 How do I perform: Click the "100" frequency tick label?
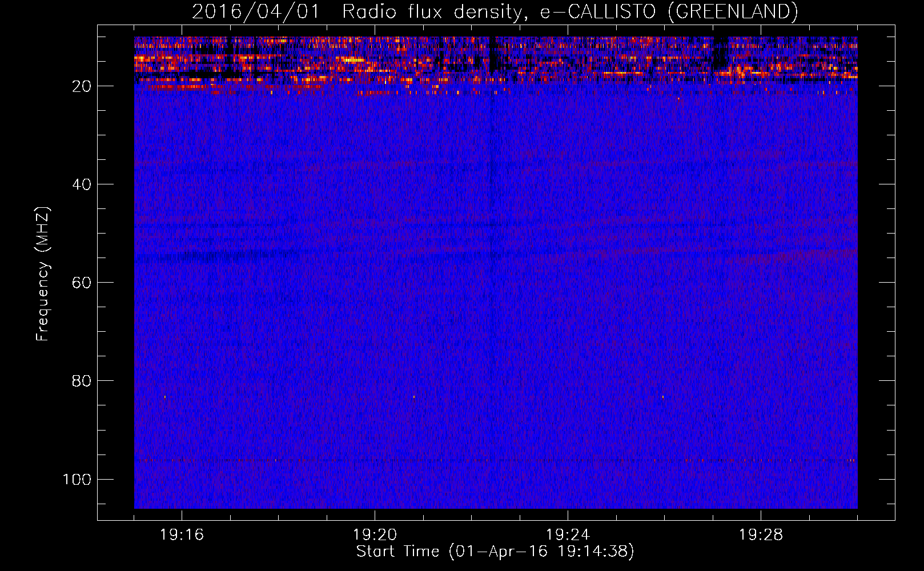[77, 479]
